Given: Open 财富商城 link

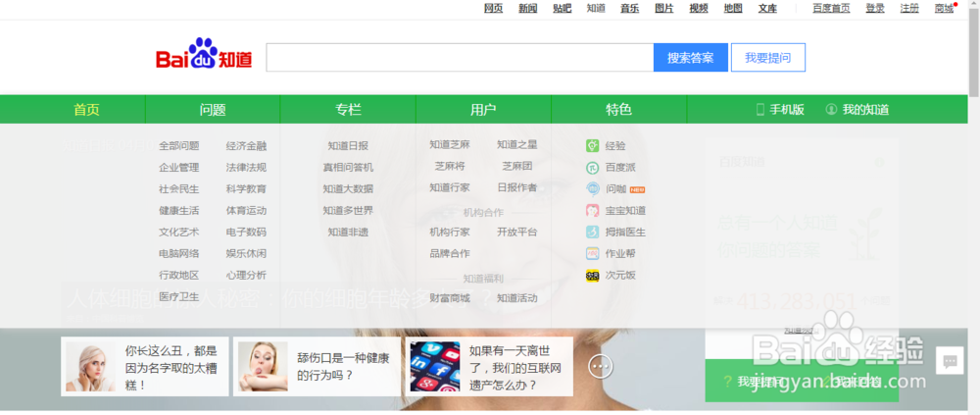Looking at the screenshot, I should pyautogui.click(x=450, y=298).
